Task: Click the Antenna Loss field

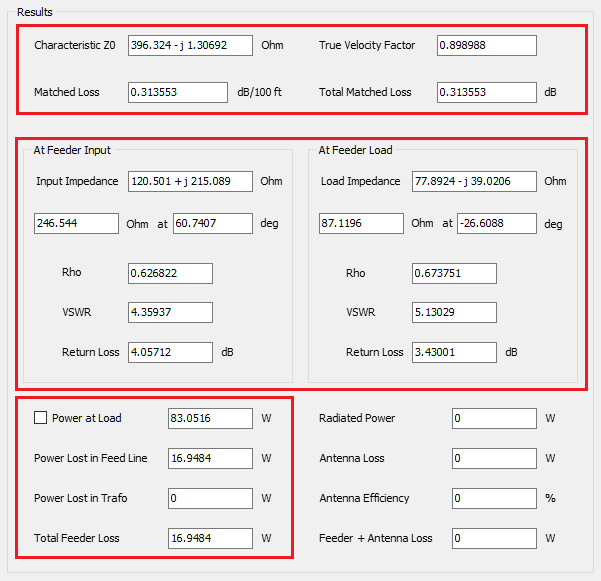Action: tap(494, 458)
